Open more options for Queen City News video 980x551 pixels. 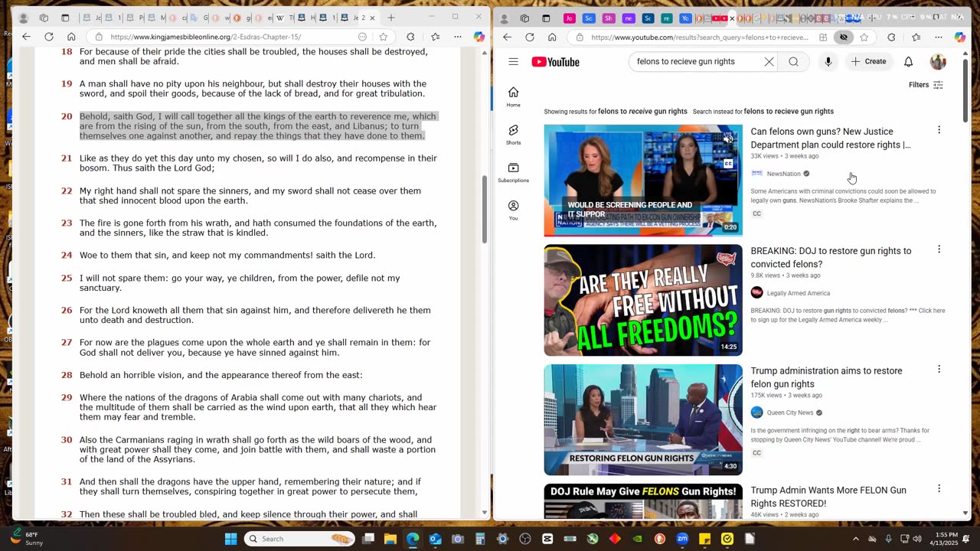939,370
